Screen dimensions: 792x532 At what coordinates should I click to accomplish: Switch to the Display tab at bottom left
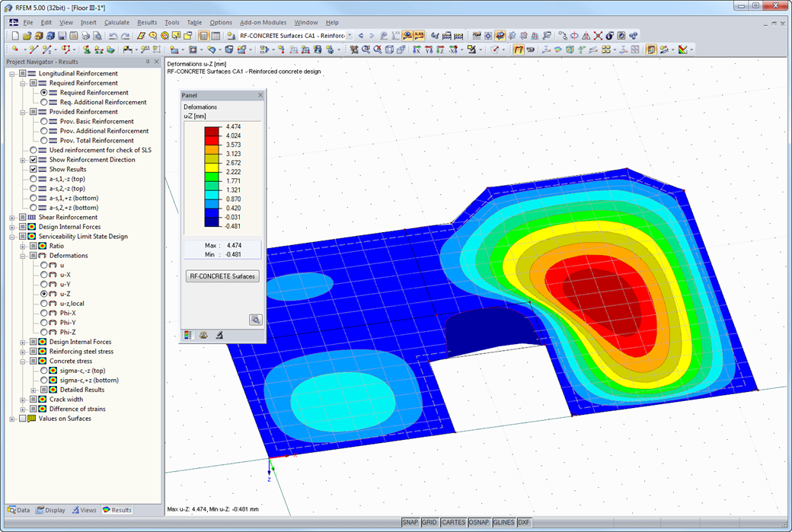coord(51,510)
